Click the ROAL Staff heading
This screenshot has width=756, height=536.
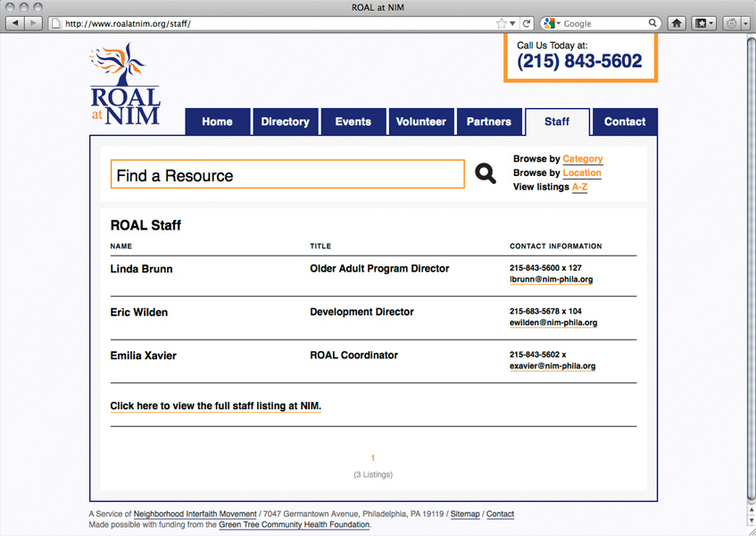point(145,225)
